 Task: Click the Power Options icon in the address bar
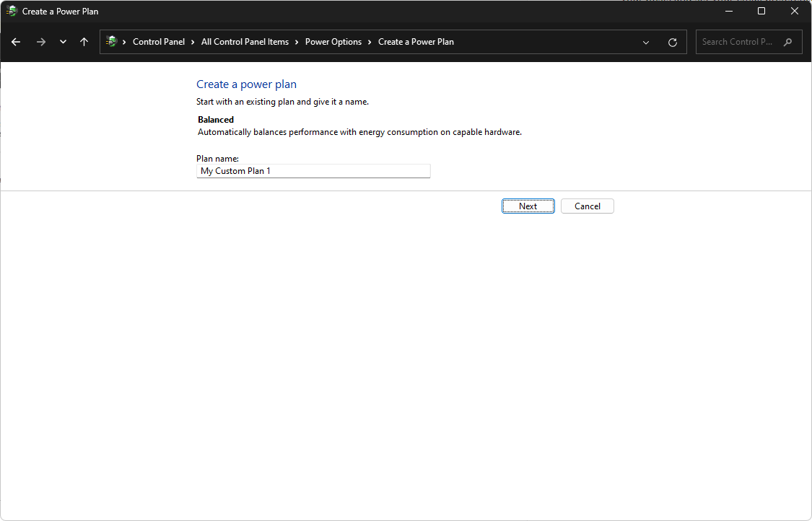pos(112,42)
